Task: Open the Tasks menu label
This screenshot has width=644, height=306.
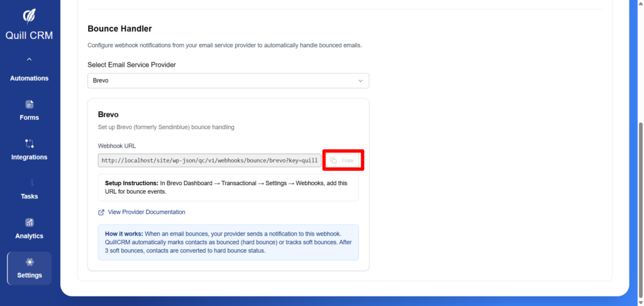Action: pos(29,196)
